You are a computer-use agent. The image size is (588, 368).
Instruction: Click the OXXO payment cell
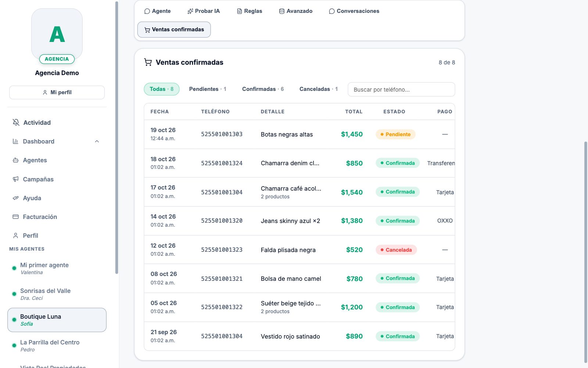point(445,221)
